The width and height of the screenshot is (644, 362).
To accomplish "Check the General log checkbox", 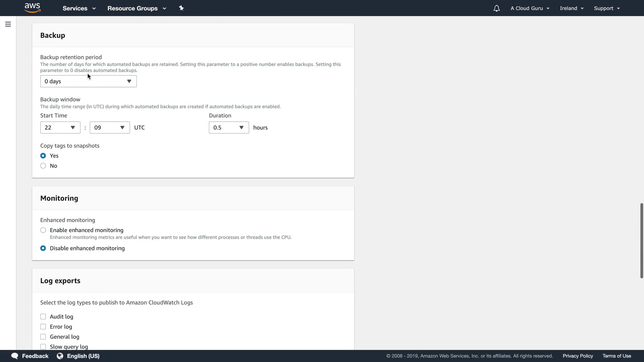I will (43, 337).
